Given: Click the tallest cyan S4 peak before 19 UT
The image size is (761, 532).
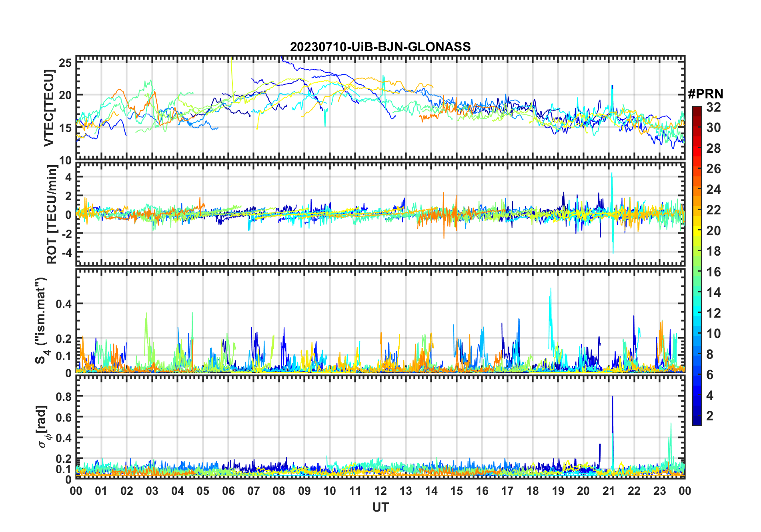Looking at the screenshot, I should coord(551,289).
